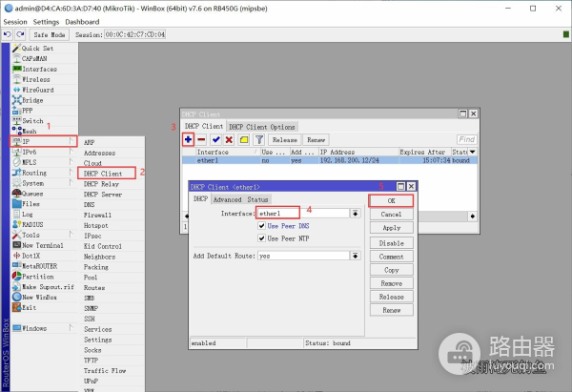The width and height of the screenshot is (572, 392).
Task: Open Dot1X in sidebar
Action: [x=44, y=256]
